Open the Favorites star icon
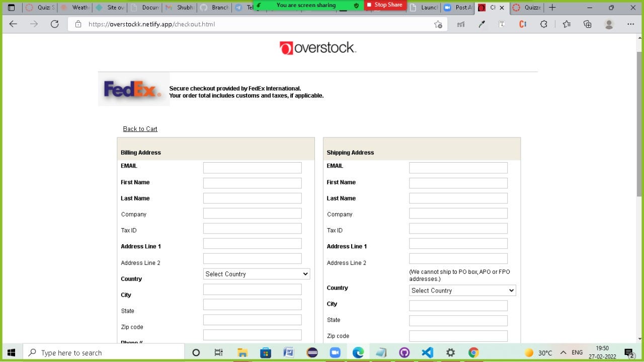 (567, 24)
